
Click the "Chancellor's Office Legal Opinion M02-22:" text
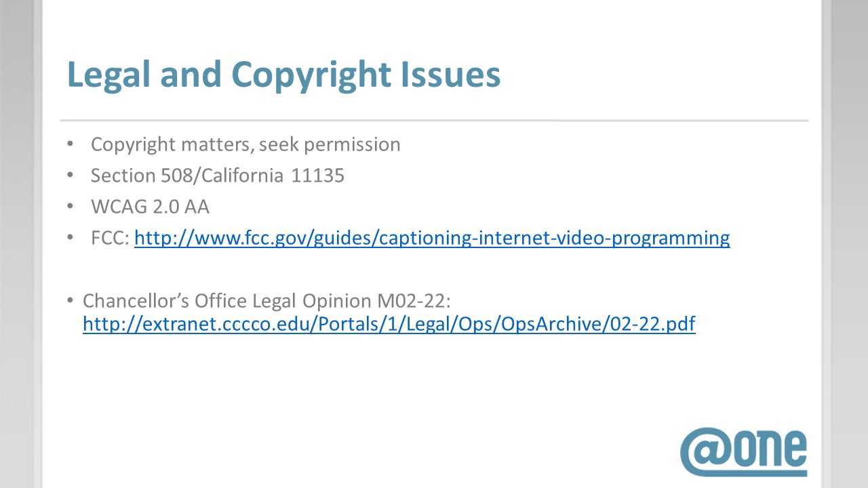(267, 300)
